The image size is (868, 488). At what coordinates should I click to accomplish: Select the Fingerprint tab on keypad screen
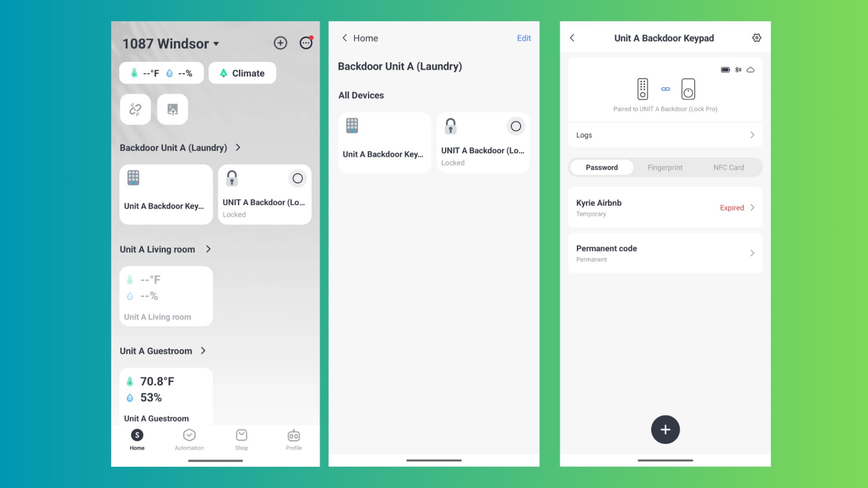665,167
